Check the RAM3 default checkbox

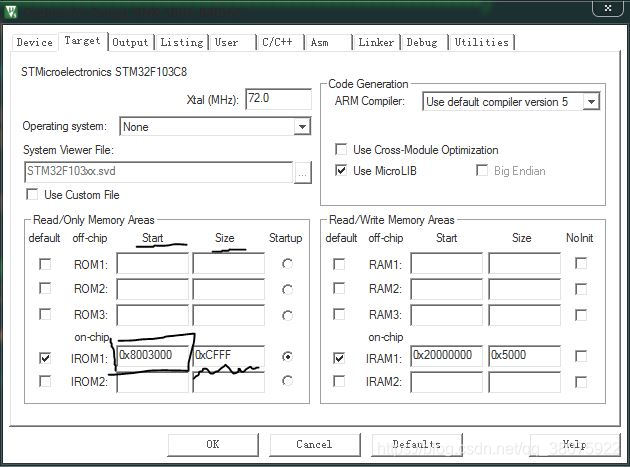click(x=339, y=314)
